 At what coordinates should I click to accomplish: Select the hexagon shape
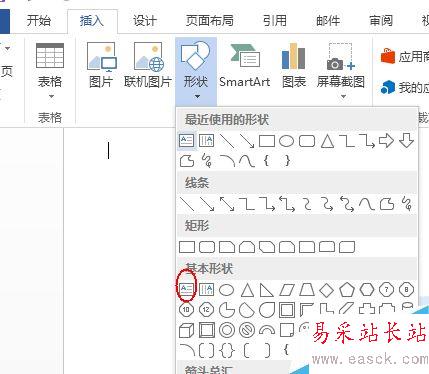pos(367,290)
